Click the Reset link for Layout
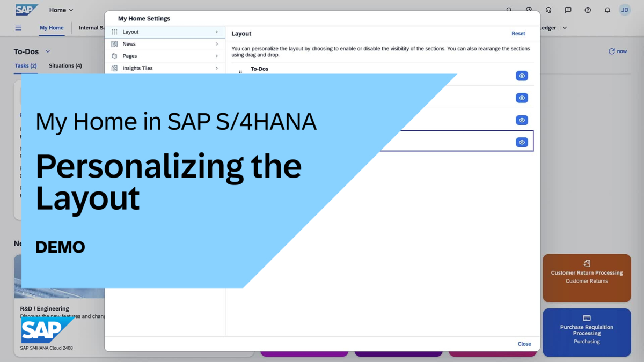644x362 pixels. (517, 33)
